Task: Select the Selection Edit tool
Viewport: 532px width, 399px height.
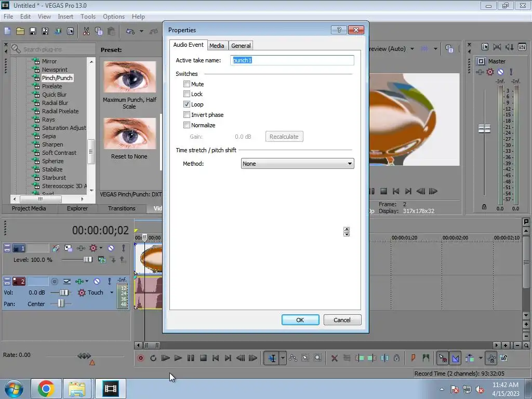Action: [305, 358]
